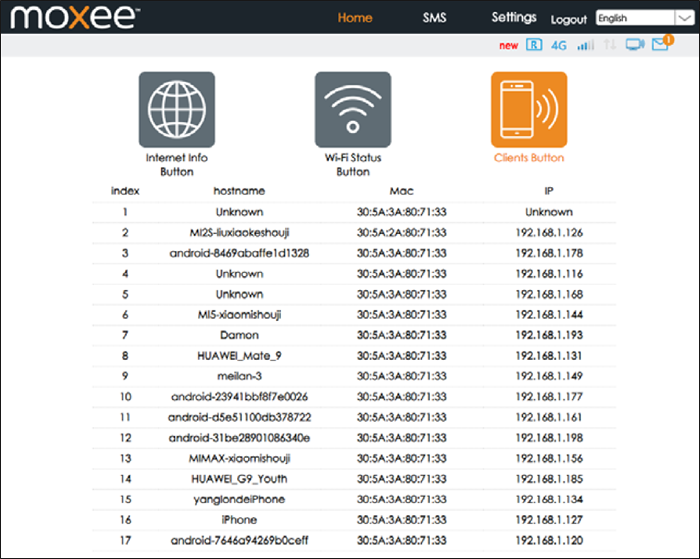Select hostname yanglondeiPhone

(239, 500)
